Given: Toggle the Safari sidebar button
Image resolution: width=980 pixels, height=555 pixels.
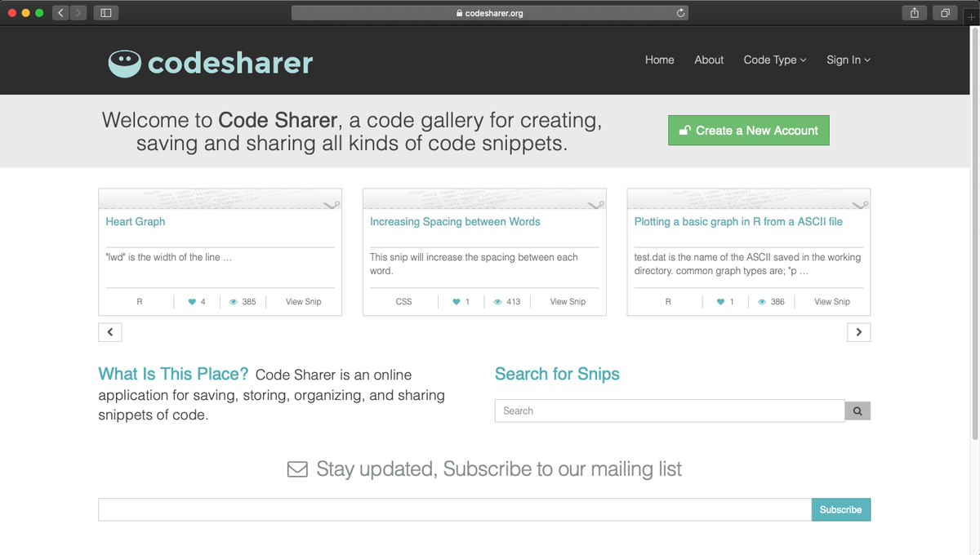Looking at the screenshot, I should coord(106,13).
